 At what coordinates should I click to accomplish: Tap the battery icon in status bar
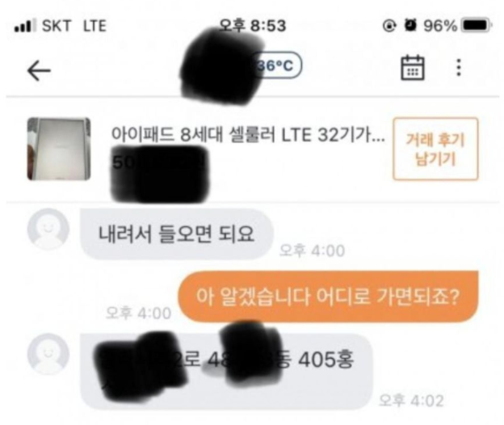point(477,25)
